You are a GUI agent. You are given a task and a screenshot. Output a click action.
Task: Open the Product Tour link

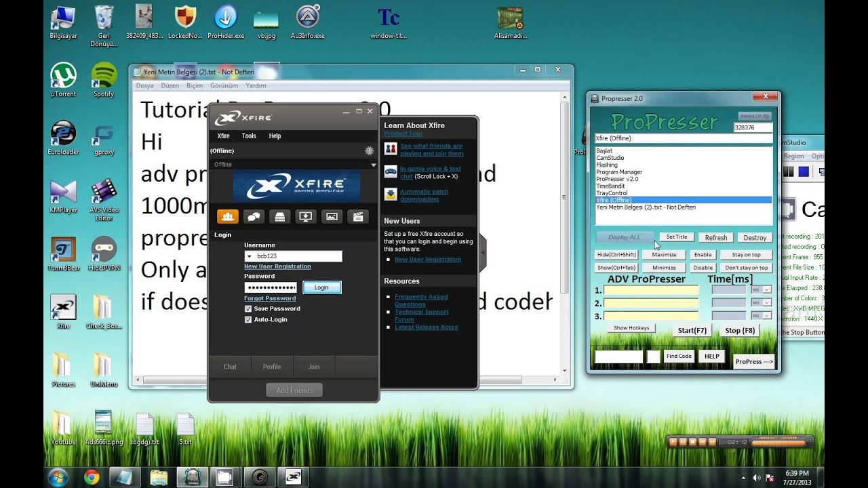[x=403, y=134]
